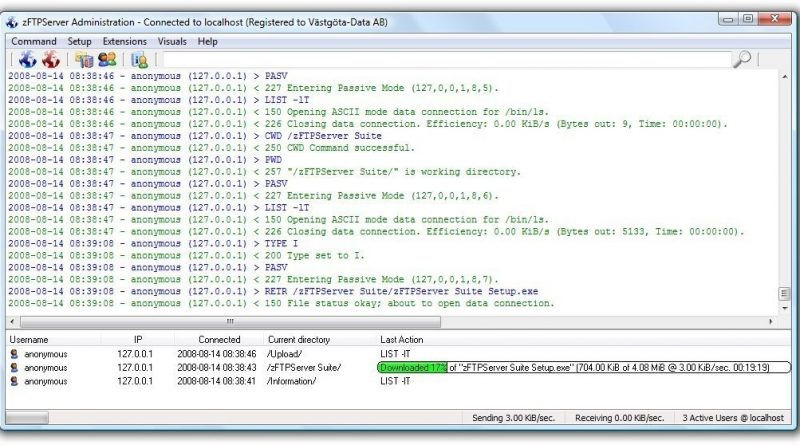This screenshot has height=445, width=800.
Task: Click log line 'Entering Passive Mode (127,0,0,1,8,7)'
Action: click(x=253, y=279)
